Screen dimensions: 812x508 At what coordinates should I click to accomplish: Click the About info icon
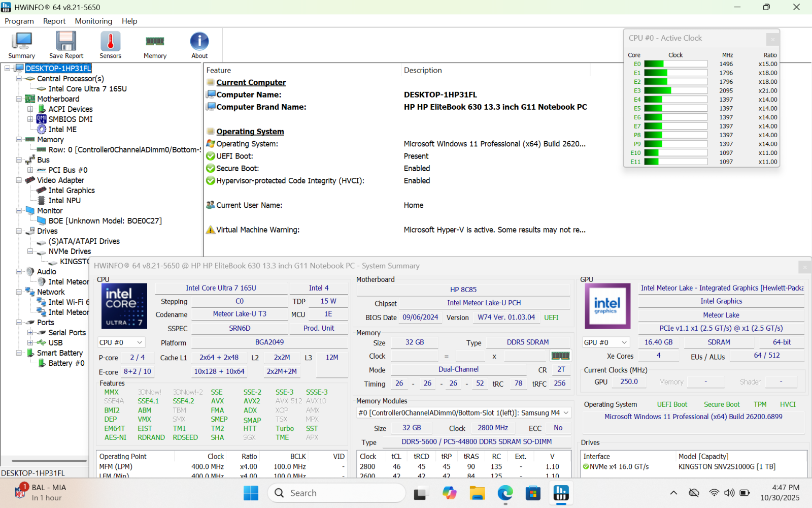coord(199,45)
